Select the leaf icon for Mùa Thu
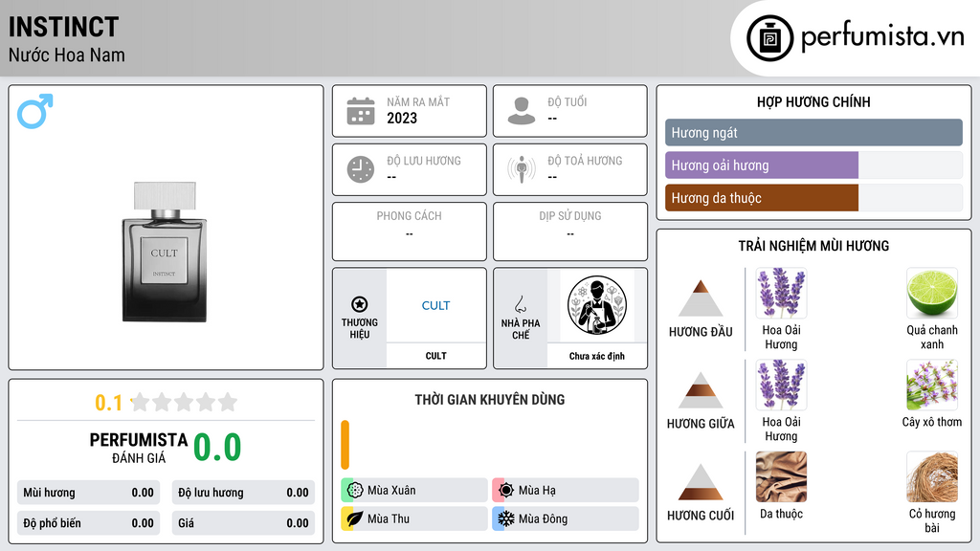This screenshot has width=980, height=551. pos(355,518)
